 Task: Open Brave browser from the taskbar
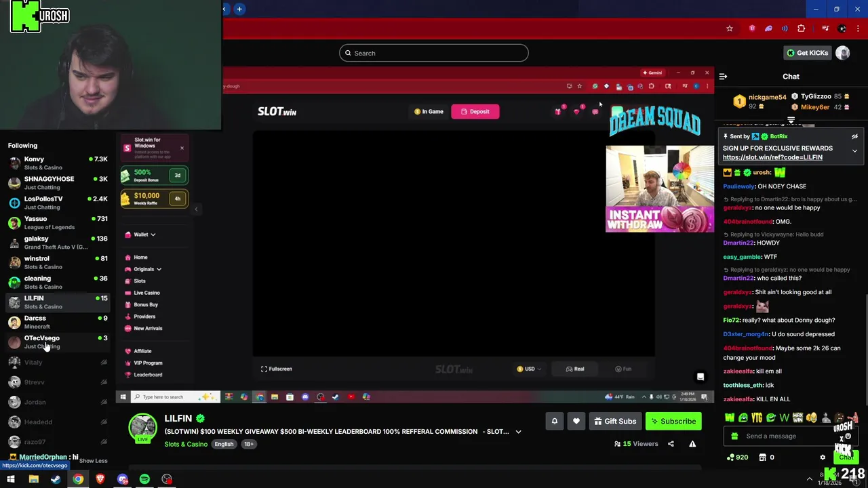coord(100,479)
